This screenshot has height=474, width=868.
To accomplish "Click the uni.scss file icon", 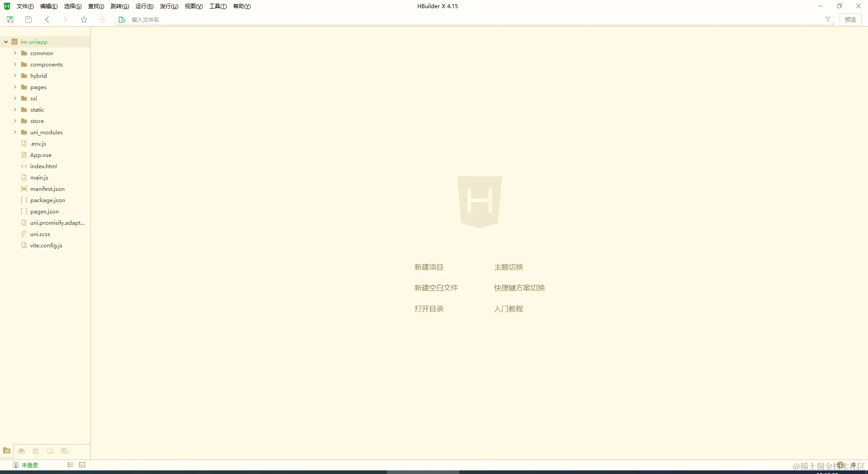I will (24, 234).
